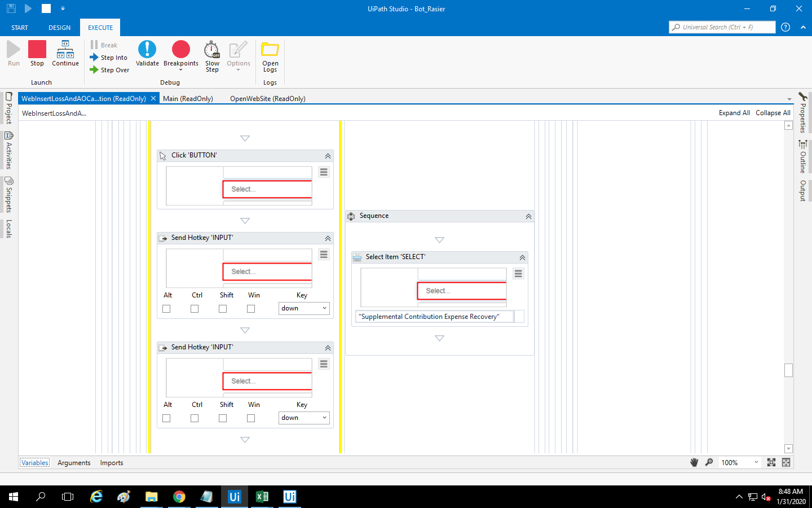The width and height of the screenshot is (812, 508).
Task: Check Ctrl in second Send Hotkey
Action: coord(195,418)
